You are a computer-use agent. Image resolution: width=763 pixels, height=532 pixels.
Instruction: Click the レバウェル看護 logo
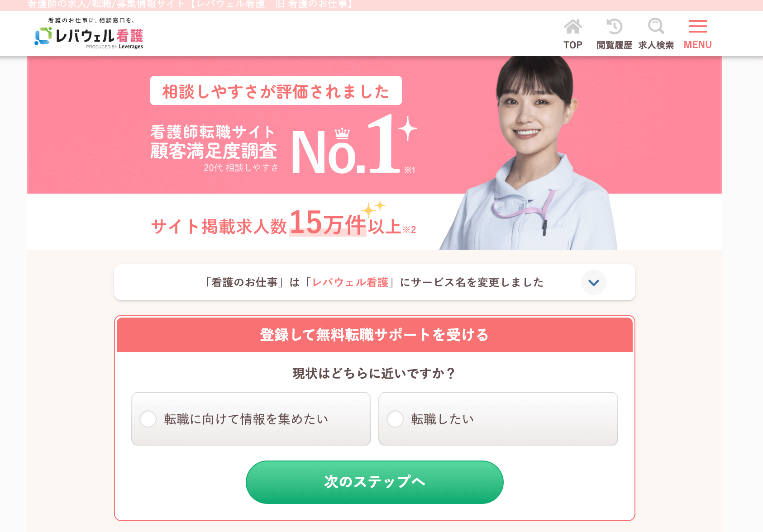coord(89,33)
